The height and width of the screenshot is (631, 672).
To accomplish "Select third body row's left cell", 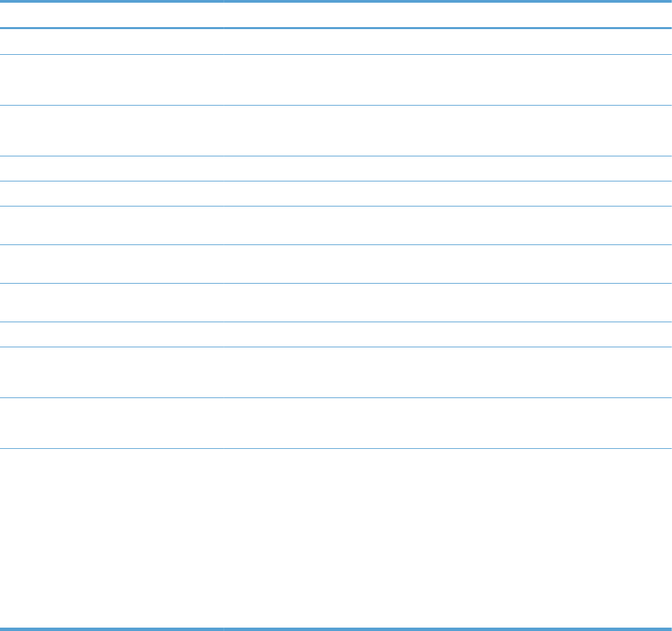I will click(112, 131).
